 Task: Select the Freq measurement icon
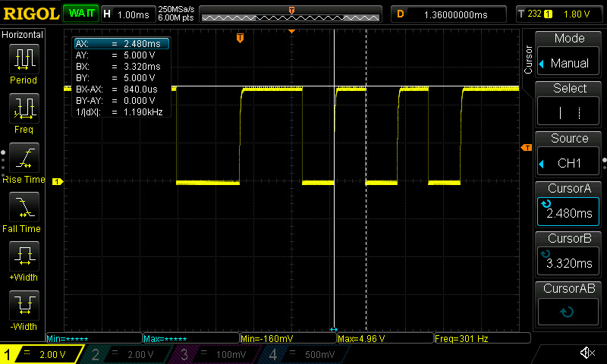[x=24, y=108]
